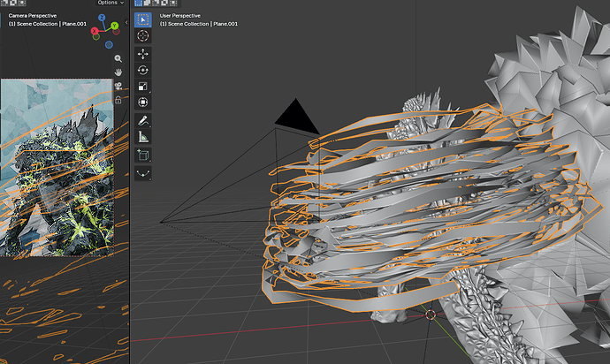
Task: Snap view to Y axis on the gizmo
Action: 114,26
